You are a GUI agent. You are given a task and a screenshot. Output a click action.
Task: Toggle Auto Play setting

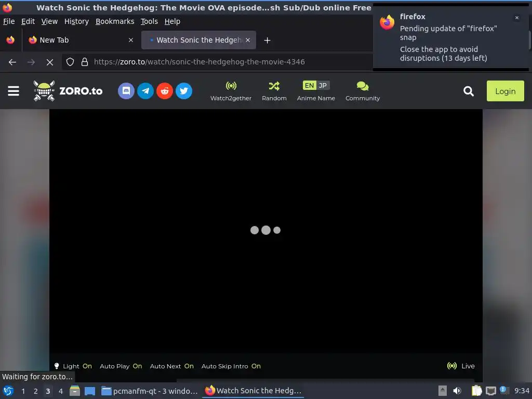pos(121,366)
